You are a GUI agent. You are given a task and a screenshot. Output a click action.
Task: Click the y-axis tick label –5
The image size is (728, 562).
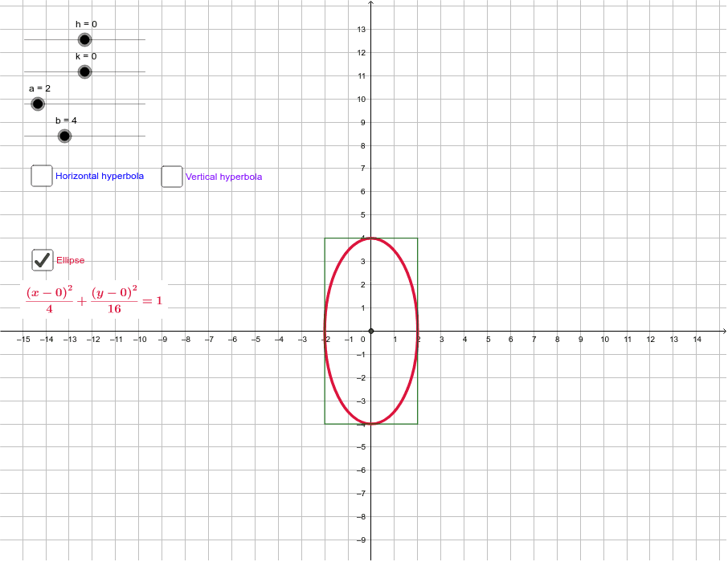pyautogui.click(x=361, y=447)
